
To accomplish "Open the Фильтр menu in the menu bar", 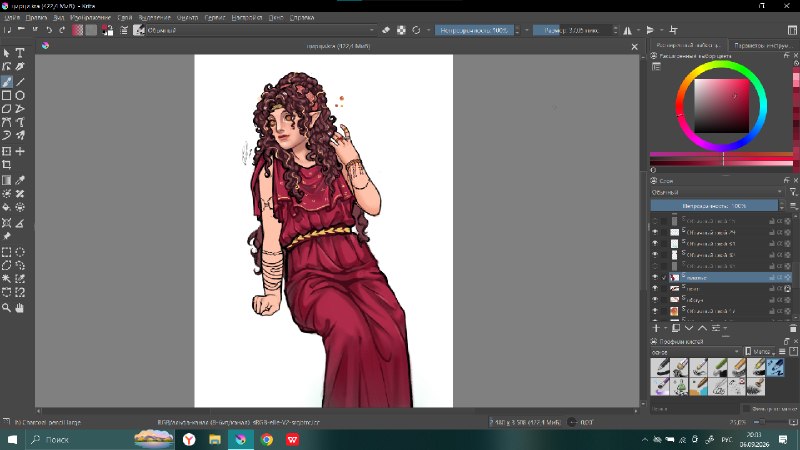I will (x=187, y=17).
